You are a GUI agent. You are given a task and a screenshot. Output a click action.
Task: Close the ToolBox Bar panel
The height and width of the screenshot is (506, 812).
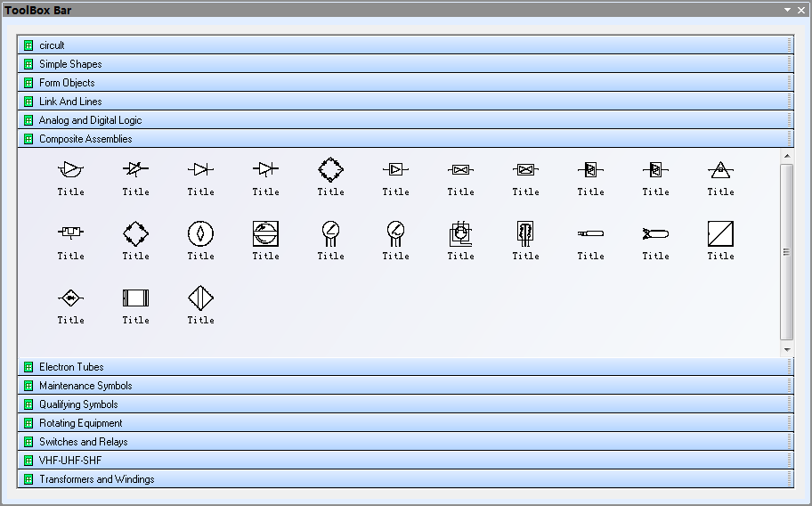point(801,10)
